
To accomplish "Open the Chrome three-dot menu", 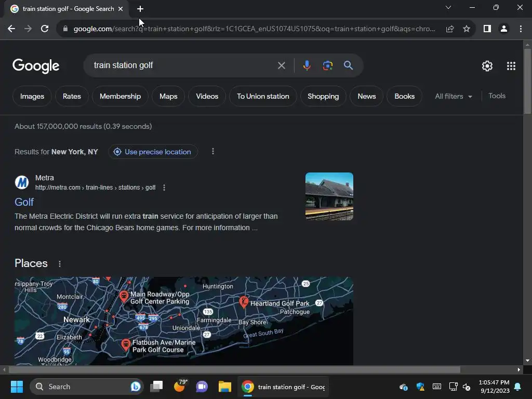I will pos(521,29).
